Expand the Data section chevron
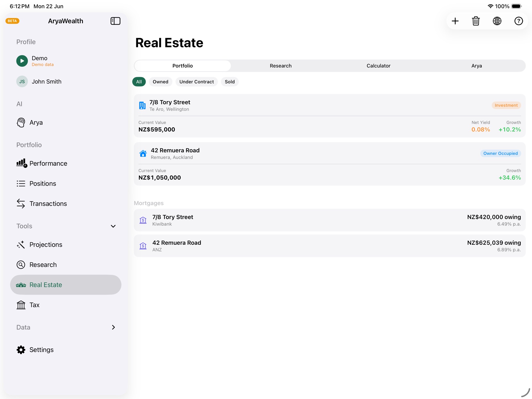 pyautogui.click(x=113, y=327)
